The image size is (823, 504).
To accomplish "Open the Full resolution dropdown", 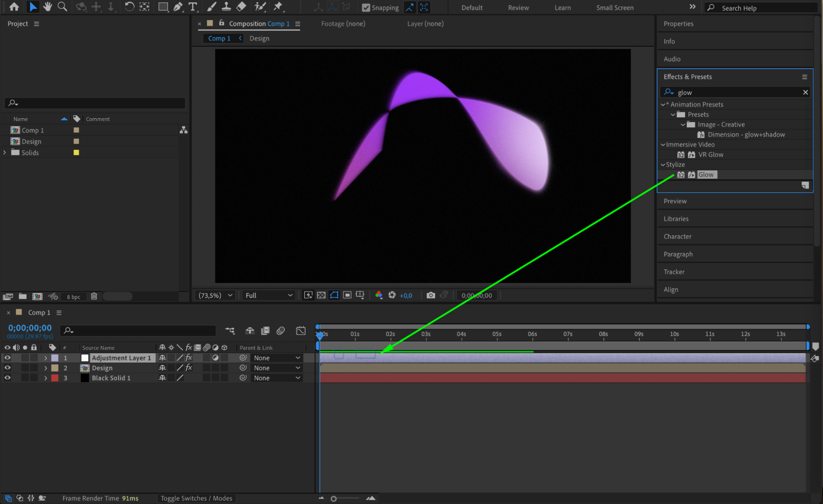I will [268, 295].
